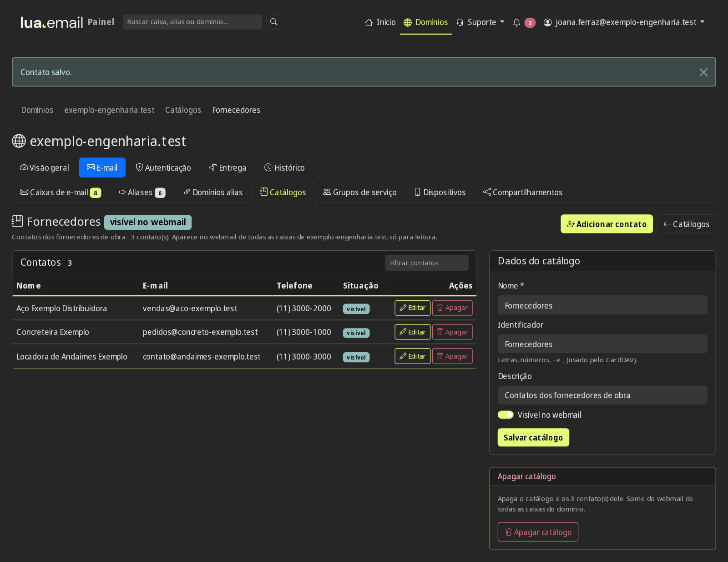Delete the Aço Exemplo Distribuidora contact
728x562 pixels.
[x=452, y=308]
